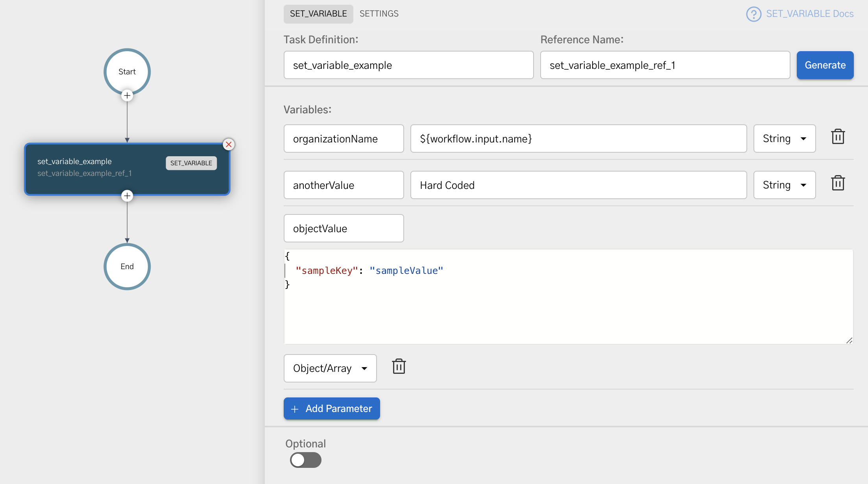The width and height of the screenshot is (868, 484).
Task: Open the SET_VARIABLE Docs link
Action: [x=809, y=14]
